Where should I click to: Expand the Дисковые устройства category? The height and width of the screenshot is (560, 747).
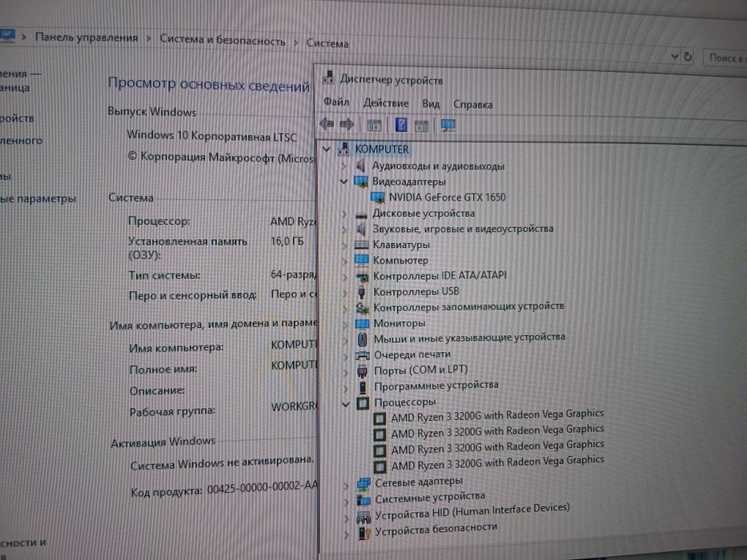point(344,214)
